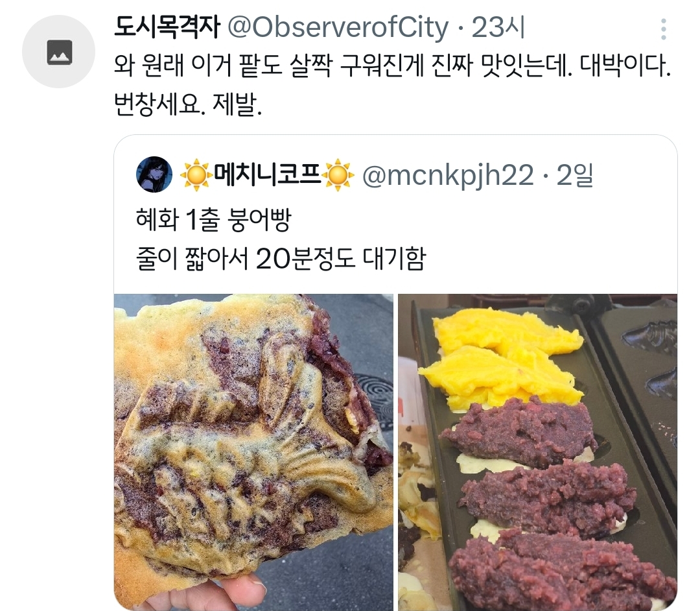Click the gray circle avatar background of 도시목격자
700x611 pixels.
(58, 51)
